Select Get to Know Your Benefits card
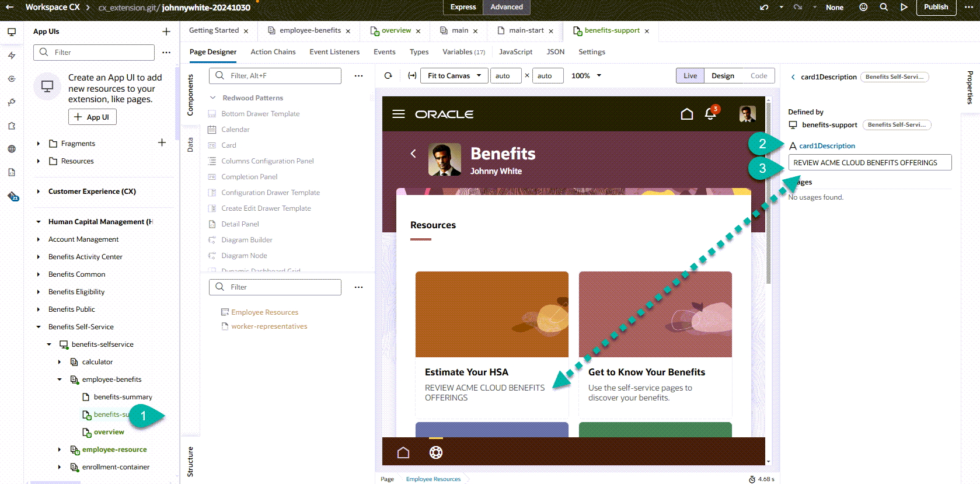980x484 pixels. click(655, 343)
